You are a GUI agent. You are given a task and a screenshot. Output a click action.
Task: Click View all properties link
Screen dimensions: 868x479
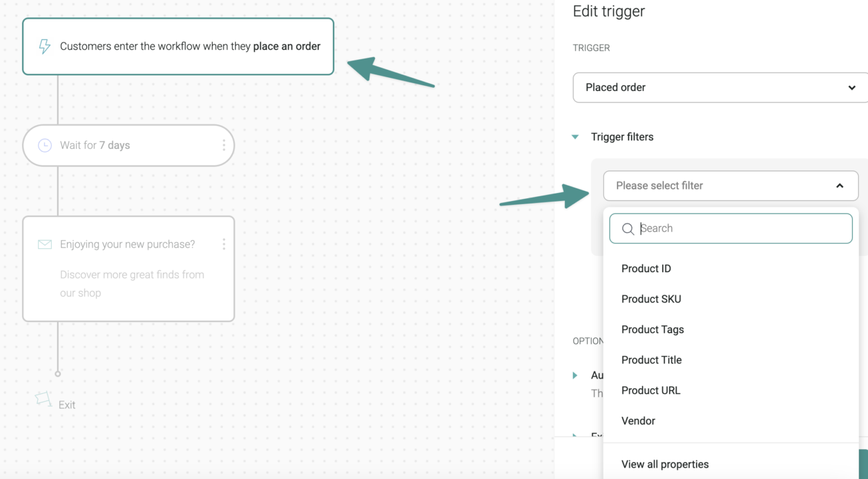pos(665,464)
